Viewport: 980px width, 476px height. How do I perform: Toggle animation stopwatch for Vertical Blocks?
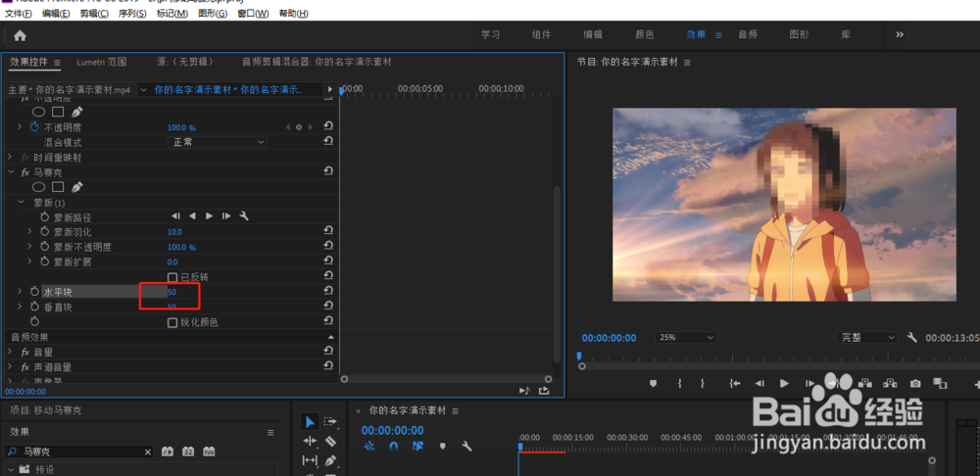(x=35, y=307)
